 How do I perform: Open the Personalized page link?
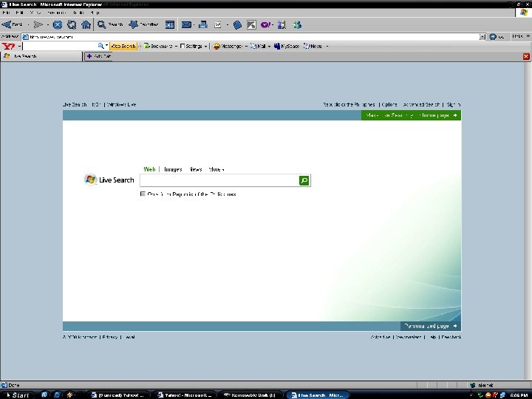(x=431, y=326)
